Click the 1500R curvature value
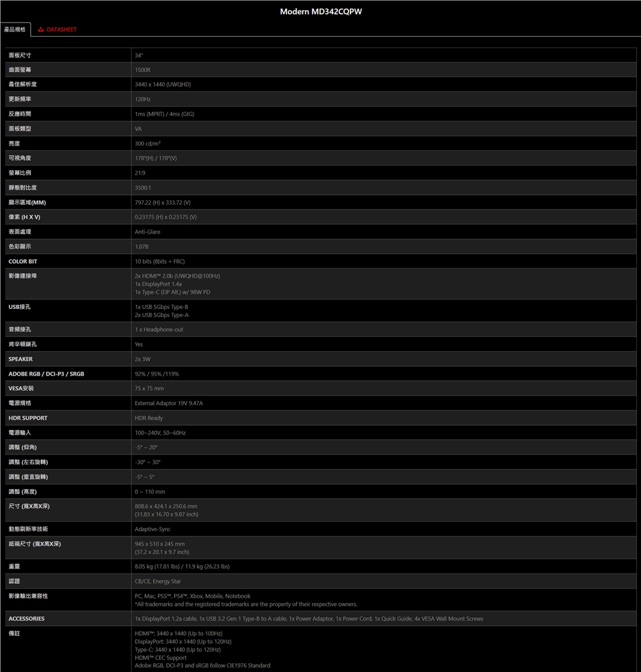 142,69
